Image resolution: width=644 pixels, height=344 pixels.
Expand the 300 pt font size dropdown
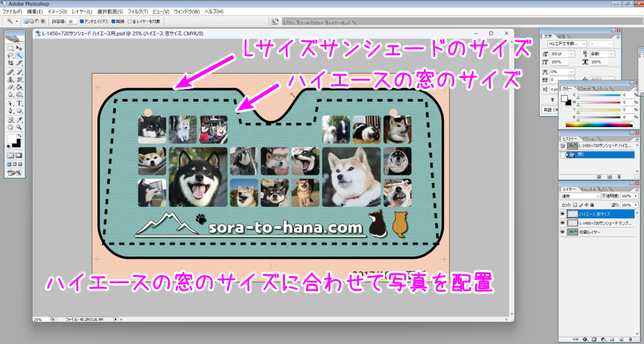571,53
